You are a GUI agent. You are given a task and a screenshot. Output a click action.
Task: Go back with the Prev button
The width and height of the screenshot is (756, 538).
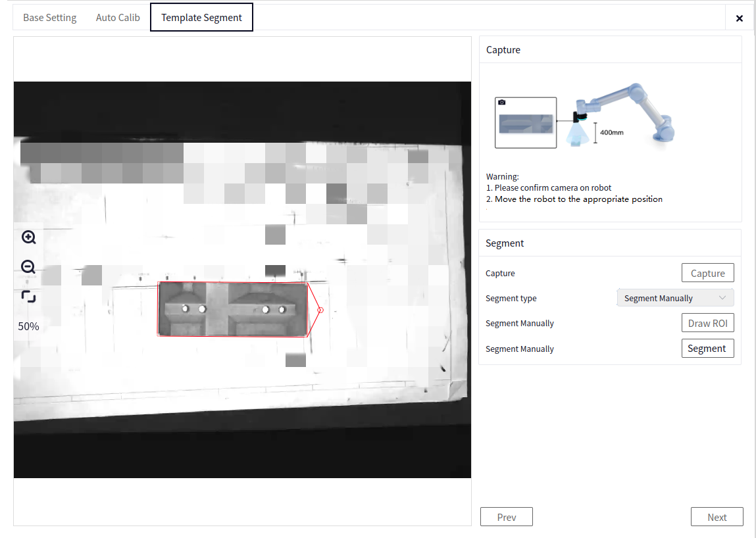(x=506, y=517)
